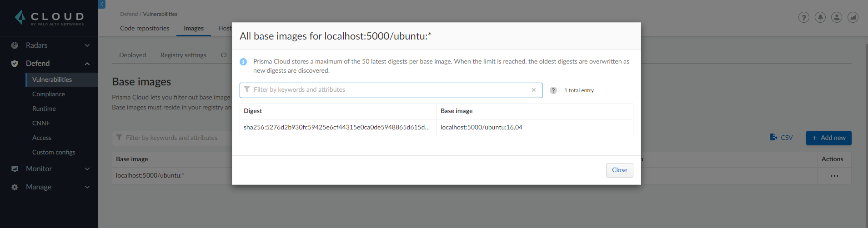Click the blue info icon in the dialog
This screenshot has height=228, width=868.
[243, 62]
